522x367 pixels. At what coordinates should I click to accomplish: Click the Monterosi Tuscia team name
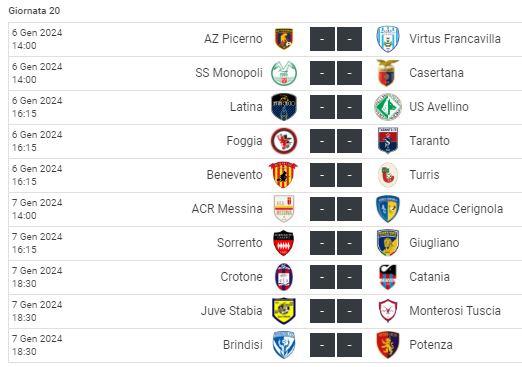(455, 311)
